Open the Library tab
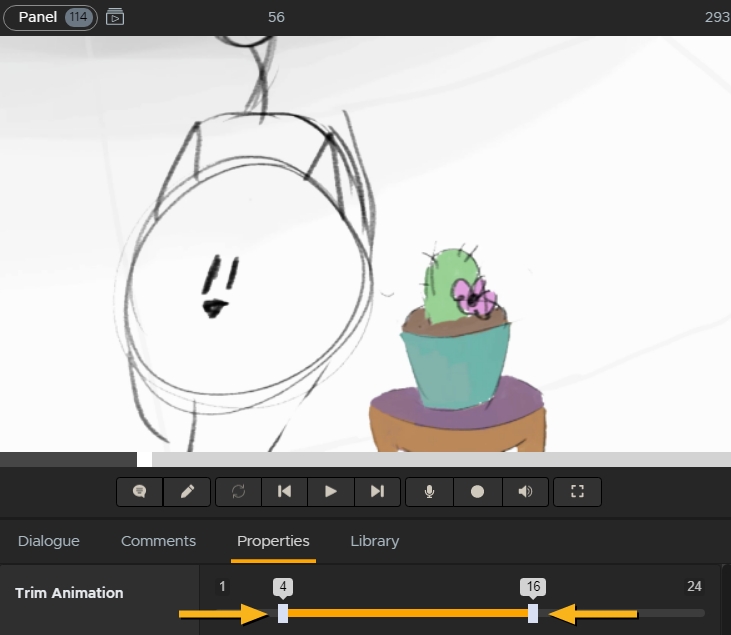Viewport: 731px width, 635px height. click(x=374, y=541)
